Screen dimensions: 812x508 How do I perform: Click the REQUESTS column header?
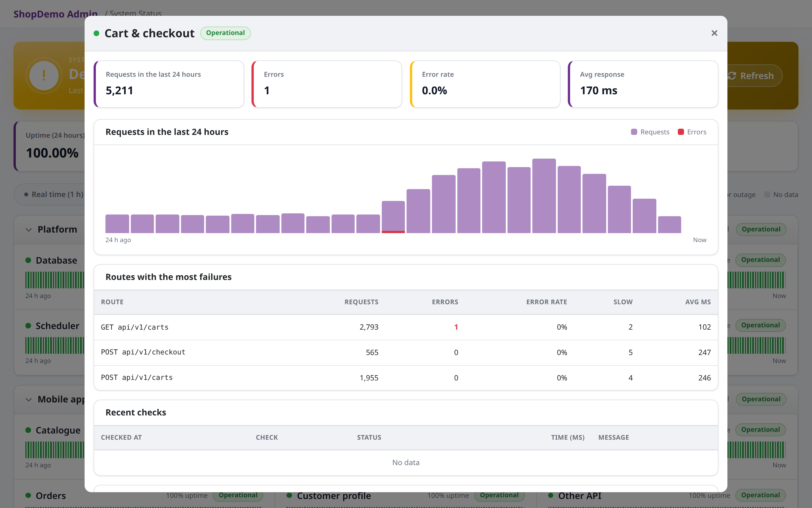(x=361, y=302)
